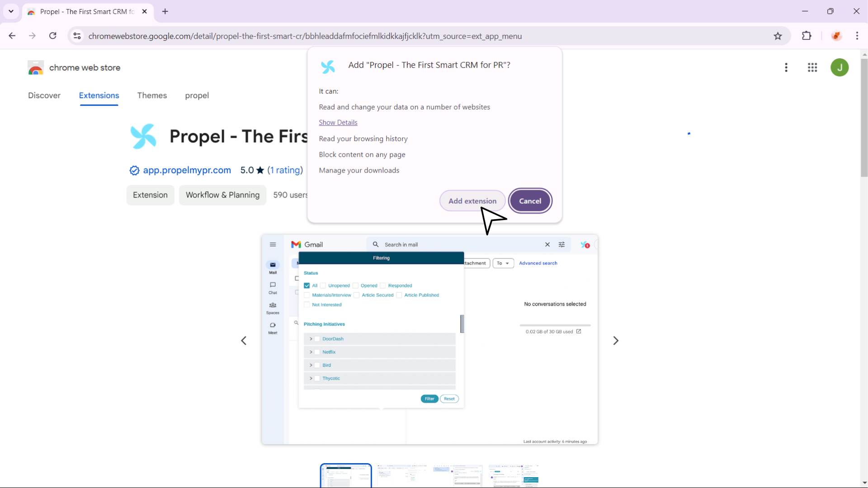The height and width of the screenshot is (488, 868).
Task: Click the Workflow & Planning chip
Action: (x=222, y=195)
